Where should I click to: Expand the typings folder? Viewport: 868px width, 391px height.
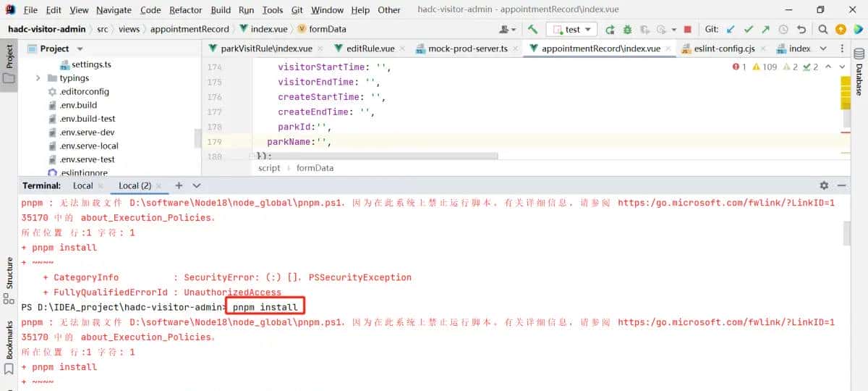coord(38,78)
